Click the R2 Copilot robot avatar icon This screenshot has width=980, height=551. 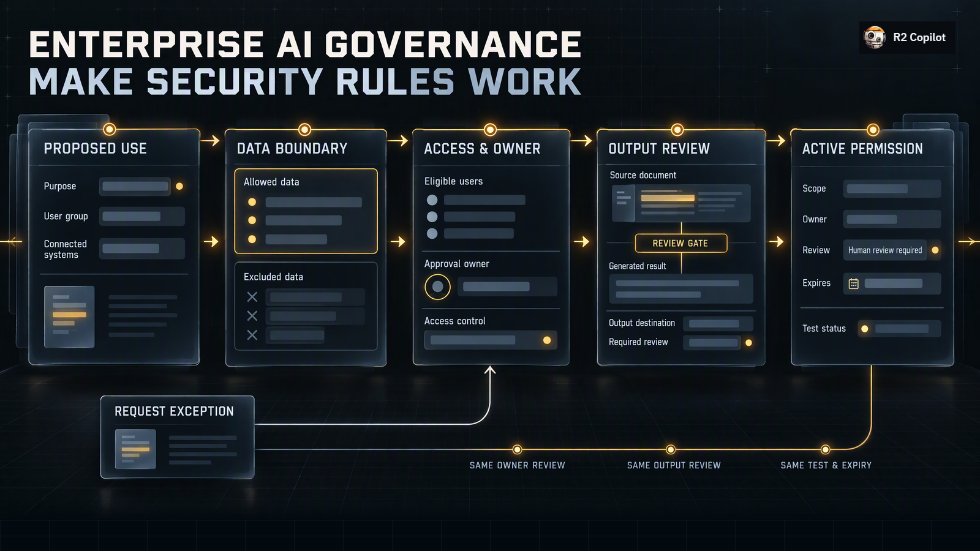point(875,37)
